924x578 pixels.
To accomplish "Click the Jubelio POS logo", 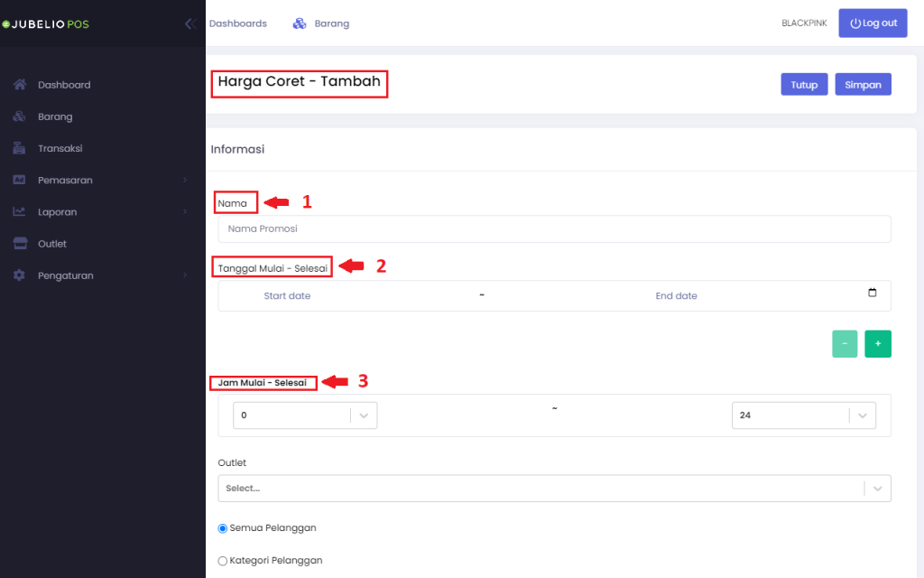I will (x=46, y=24).
